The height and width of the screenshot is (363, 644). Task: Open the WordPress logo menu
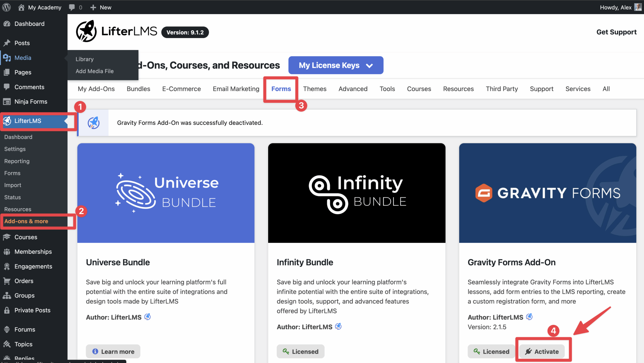point(6,7)
